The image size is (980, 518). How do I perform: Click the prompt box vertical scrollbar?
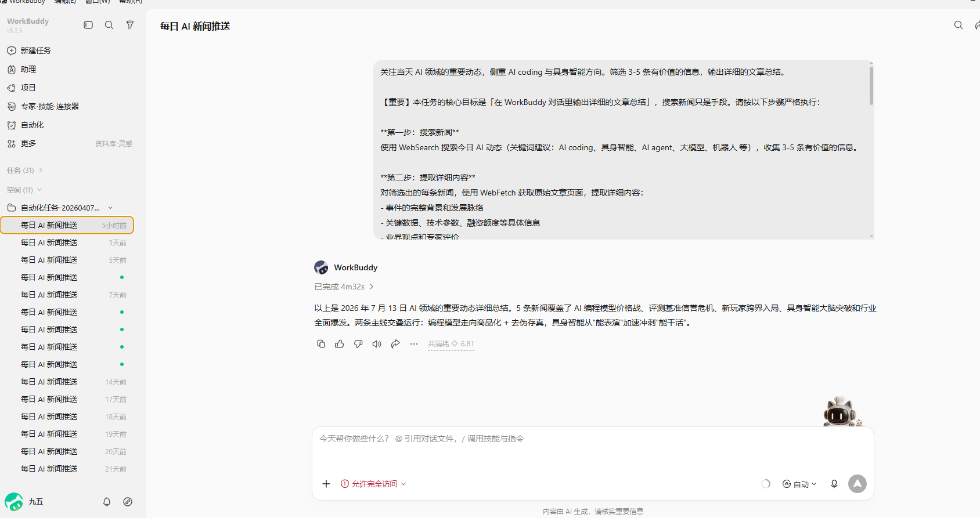point(871,86)
